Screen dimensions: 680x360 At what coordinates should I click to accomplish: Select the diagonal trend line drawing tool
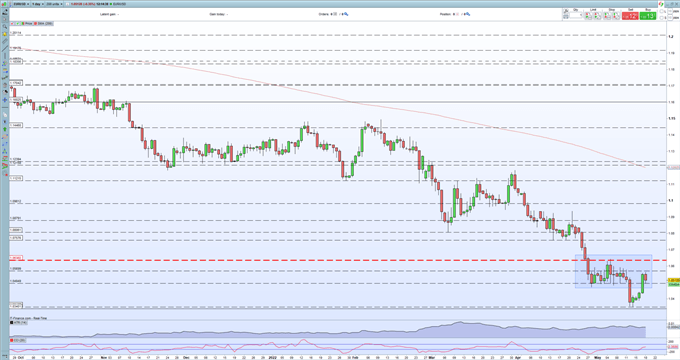(5, 48)
